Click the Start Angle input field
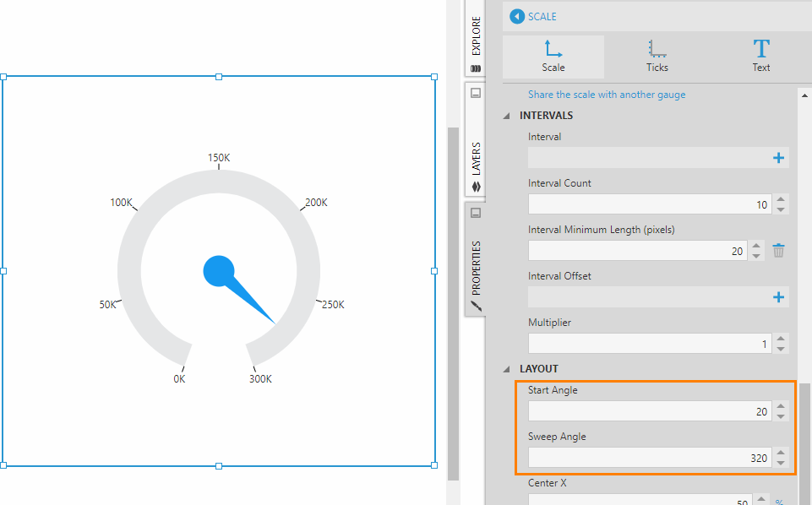The width and height of the screenshot is (812, 505). [649, 411]
